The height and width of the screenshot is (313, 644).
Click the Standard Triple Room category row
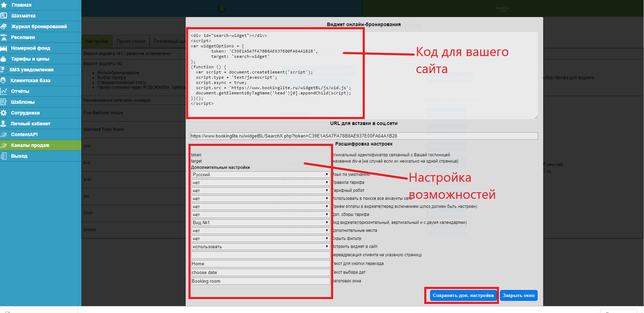pyautogui.click(x=134, y=130)
